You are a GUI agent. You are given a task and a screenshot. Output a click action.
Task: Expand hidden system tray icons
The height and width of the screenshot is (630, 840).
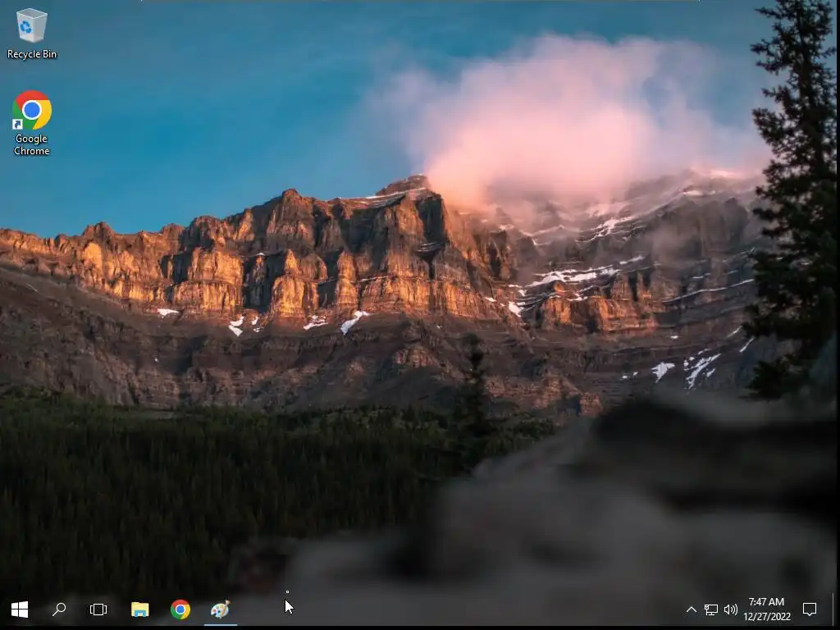click(691, 609)
